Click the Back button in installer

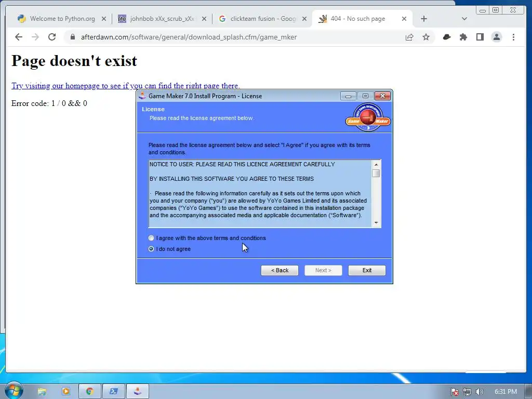click(x=280, y=270)
